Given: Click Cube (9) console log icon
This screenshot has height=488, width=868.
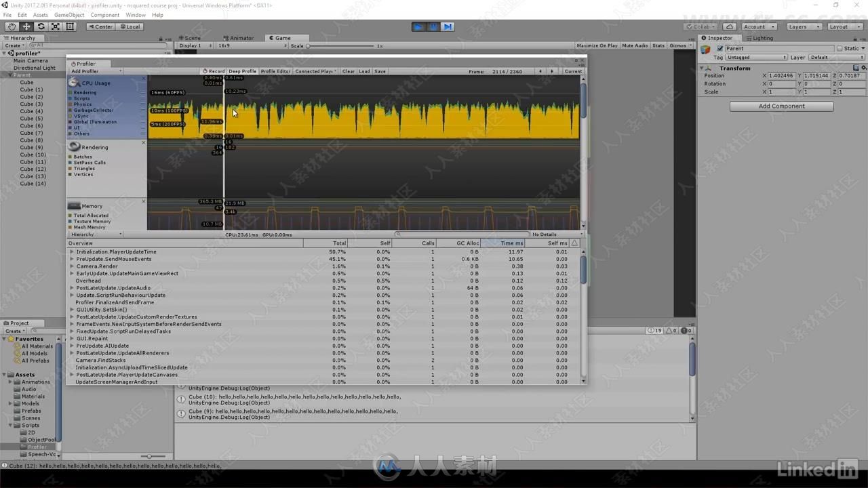Looking at the screenshot, I should [x=181, y=413].
